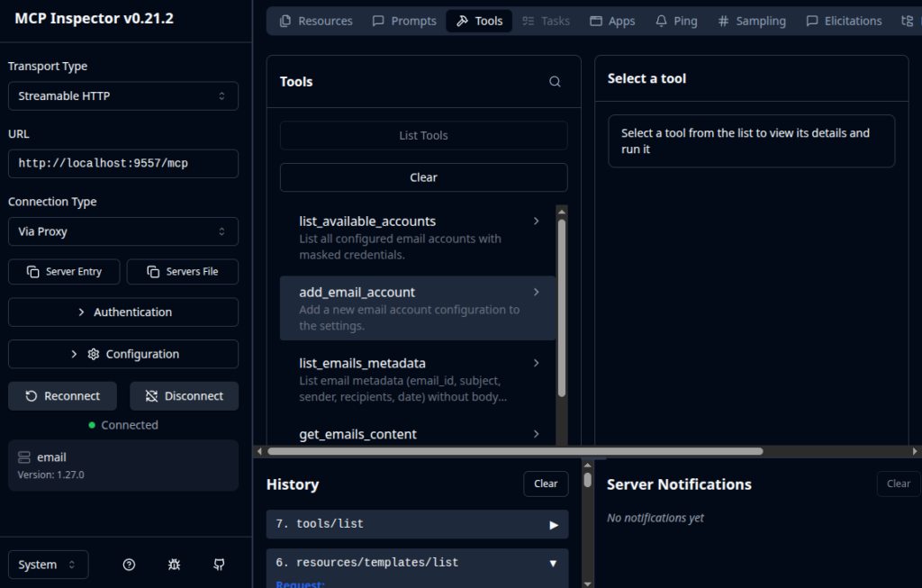Click the Version: 1.27.0 text
The width and height of the screenshot is (922, 588).
point(50,475)
